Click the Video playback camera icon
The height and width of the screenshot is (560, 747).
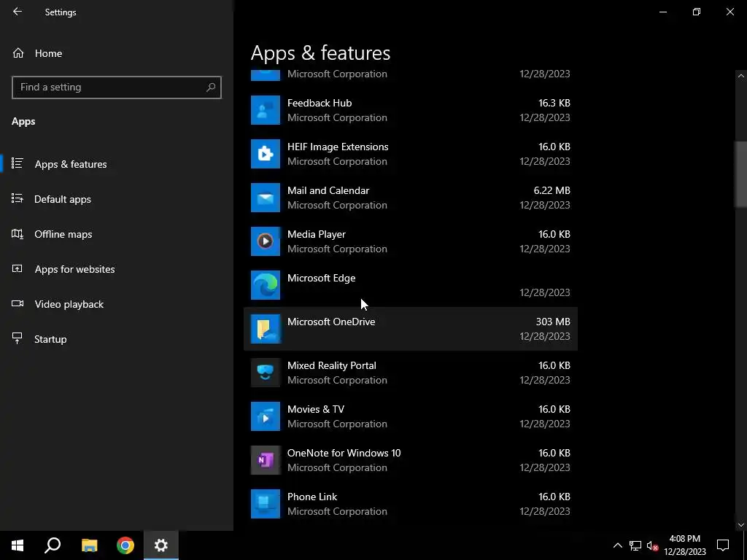[18, 303]
